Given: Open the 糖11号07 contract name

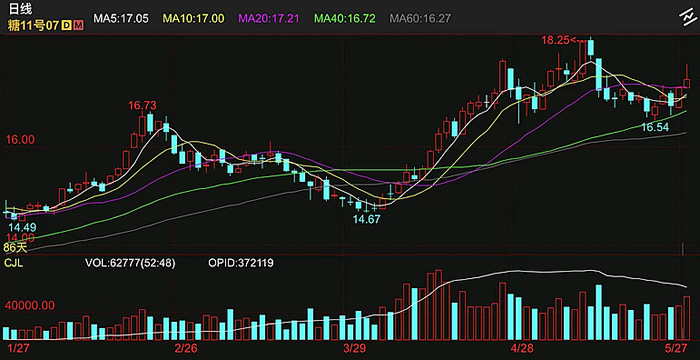Looking at the screenshot, I should [x=33, y=25].
